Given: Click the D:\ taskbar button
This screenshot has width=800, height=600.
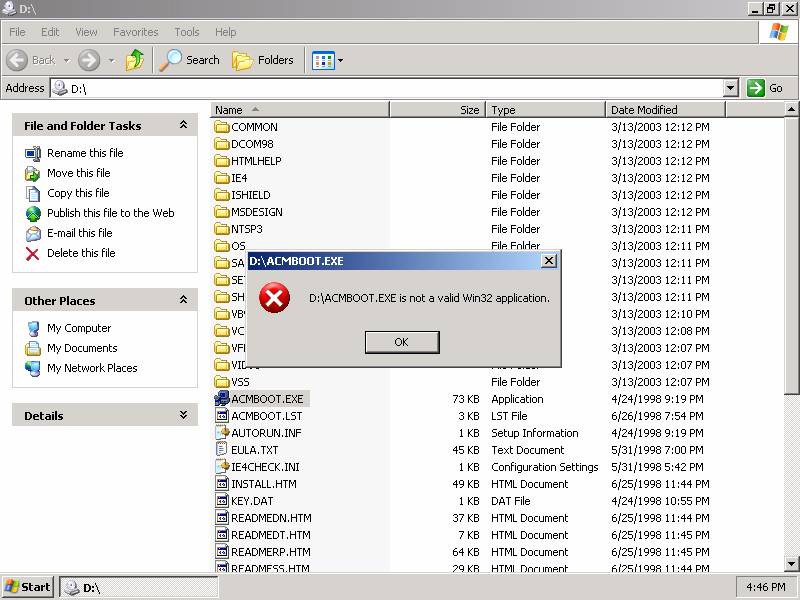Looking at the screenshot, I should pyautogui.click(x=139, y=588).
